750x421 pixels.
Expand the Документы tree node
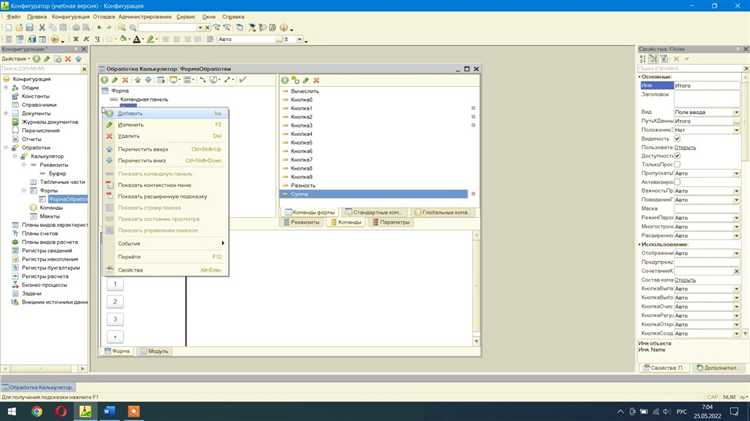click(x=6, y=113)
